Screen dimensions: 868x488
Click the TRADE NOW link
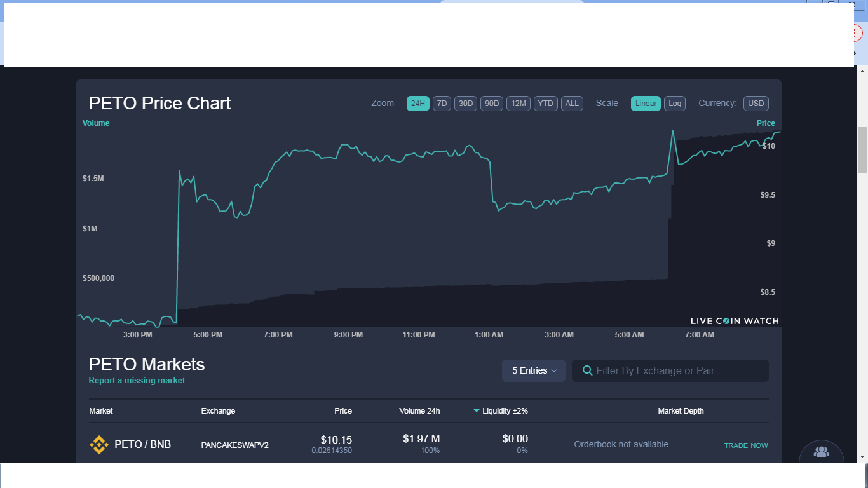point(746,445)
